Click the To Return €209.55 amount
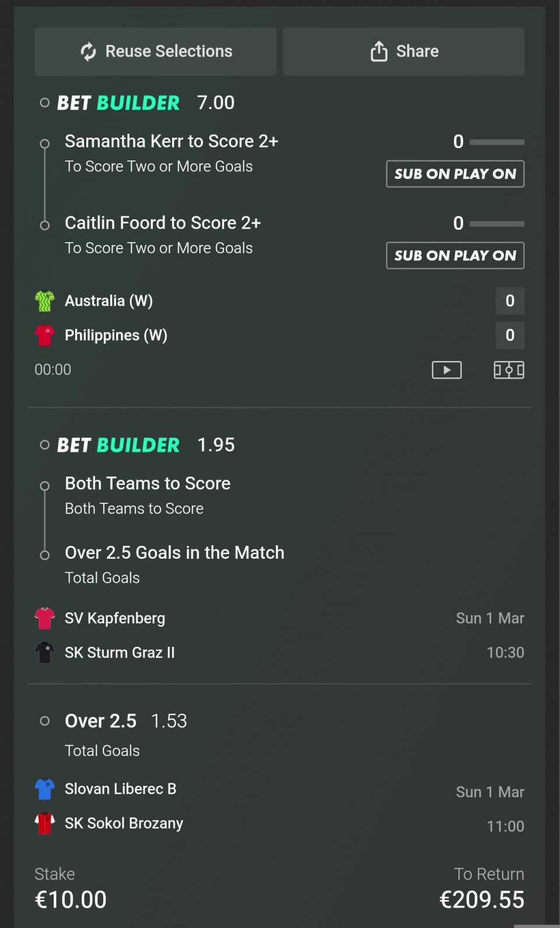This screenshot has height=928, width=560. [481, 899]
